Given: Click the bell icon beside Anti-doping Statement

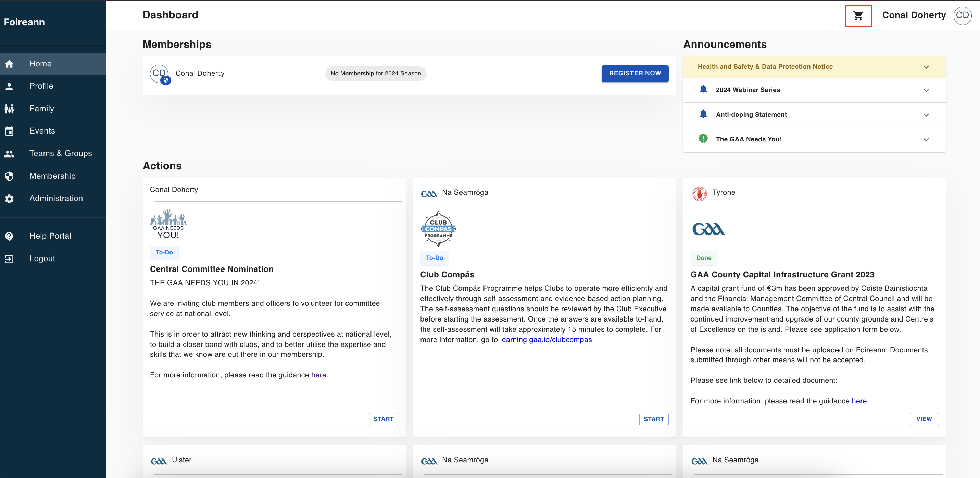Looking at the screenshot, I should point(703,114).
